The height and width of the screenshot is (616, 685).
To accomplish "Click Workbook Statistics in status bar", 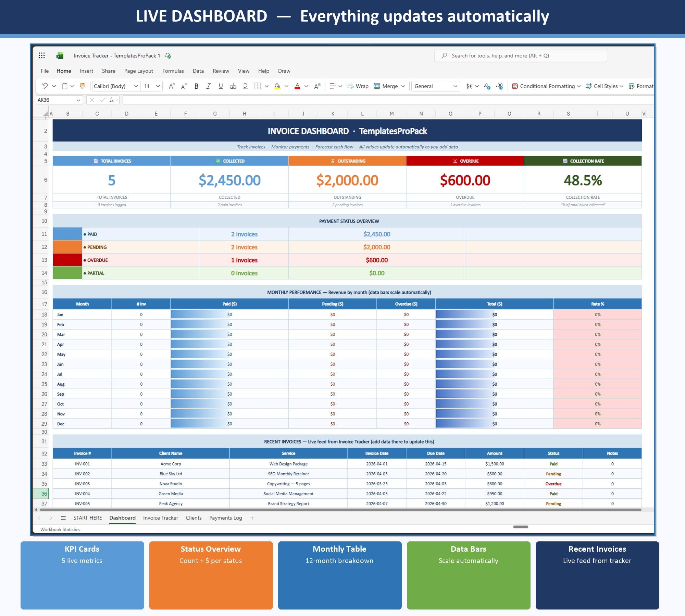I will click(60, 529).
